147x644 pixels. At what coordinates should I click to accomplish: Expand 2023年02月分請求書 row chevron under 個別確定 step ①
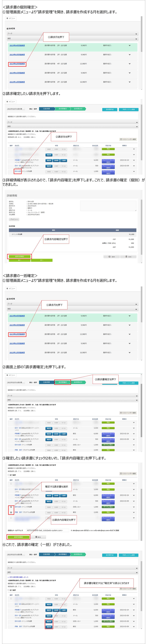(x=129, y=64)
